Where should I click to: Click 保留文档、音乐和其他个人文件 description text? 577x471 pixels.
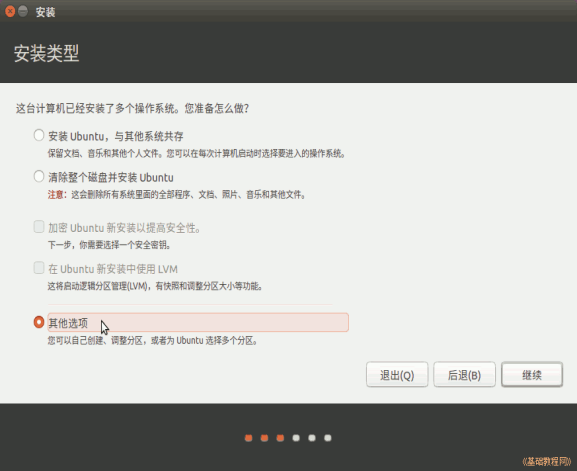tap(197, 153)
